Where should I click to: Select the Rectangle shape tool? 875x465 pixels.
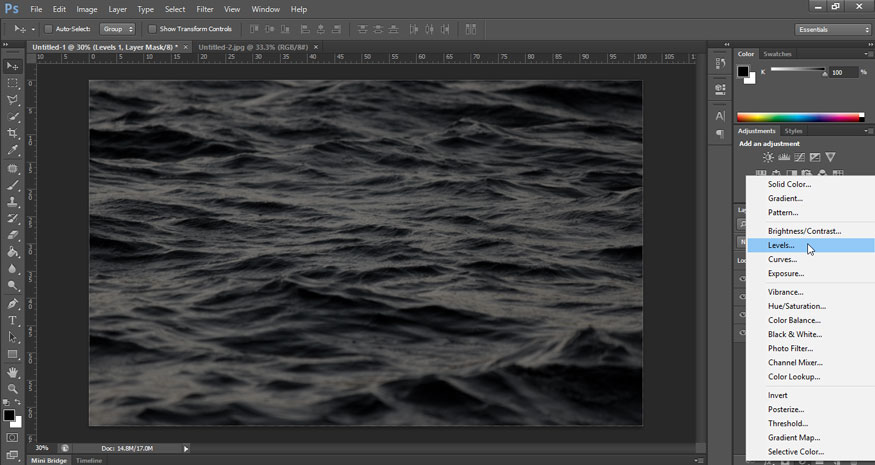(12, 354)
